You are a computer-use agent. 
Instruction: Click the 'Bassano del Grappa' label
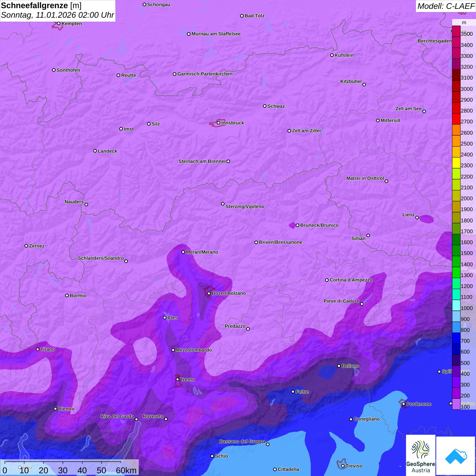tap(242, 441)
